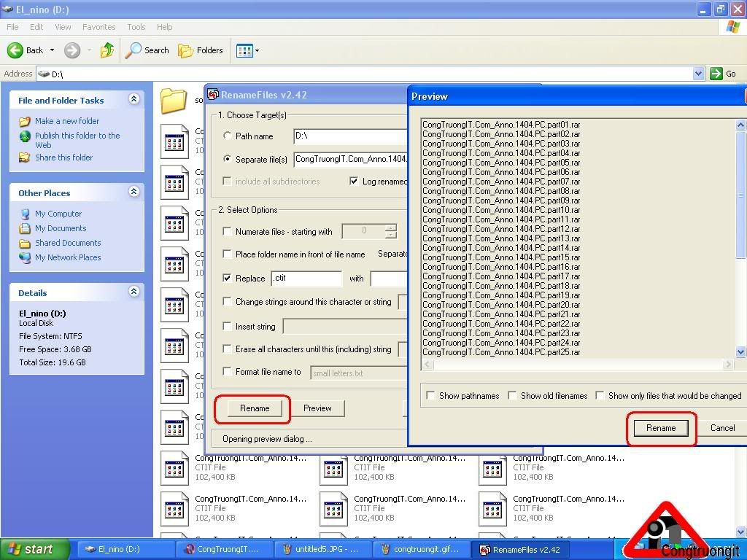Uncheck the Replace option checkbox
The height and width of the screenshot is (560, 747).
pyautogui.click(x=228, y=279)
